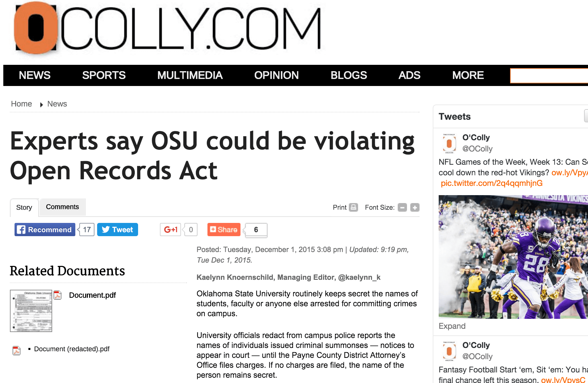Click the Google +1 button
Viewport: 588px width, 383px height.
click(170, 230)
